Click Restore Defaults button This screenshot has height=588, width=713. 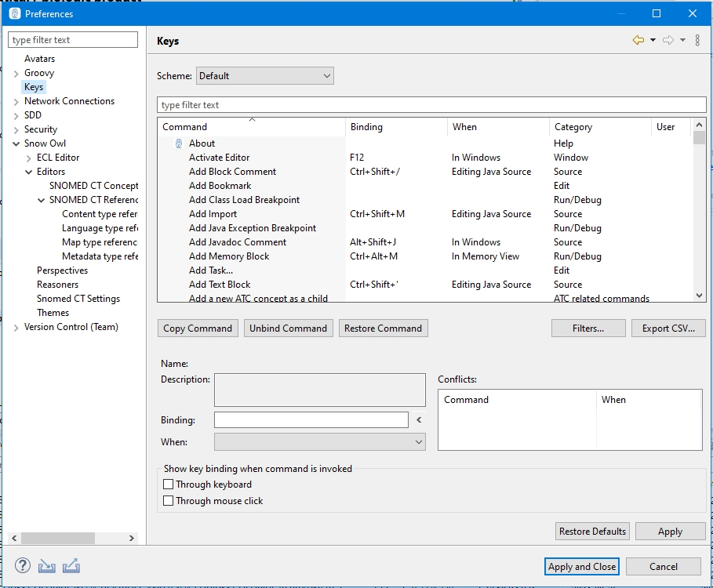(592, 532)
